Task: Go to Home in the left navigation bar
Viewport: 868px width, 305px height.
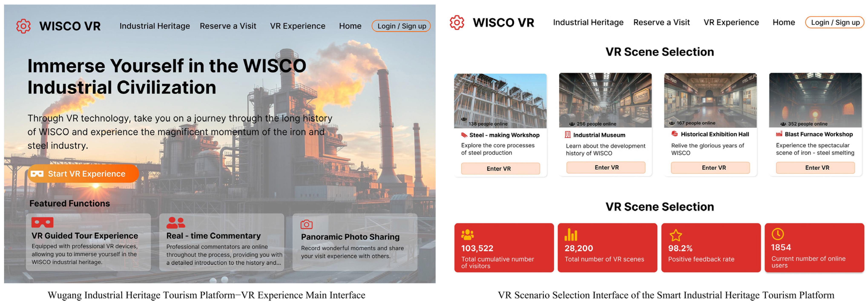Action: click(350, 26)
